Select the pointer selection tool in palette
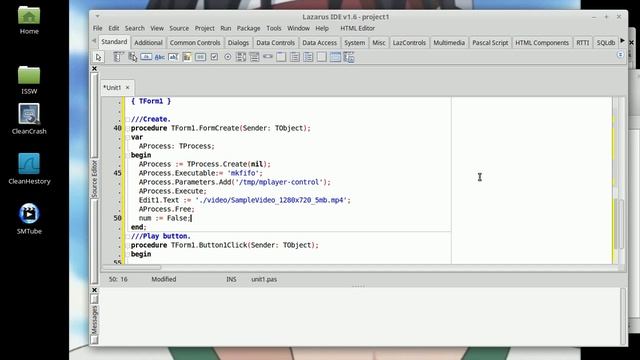This screenshot has height=360, width=640. tap(98, 57)
